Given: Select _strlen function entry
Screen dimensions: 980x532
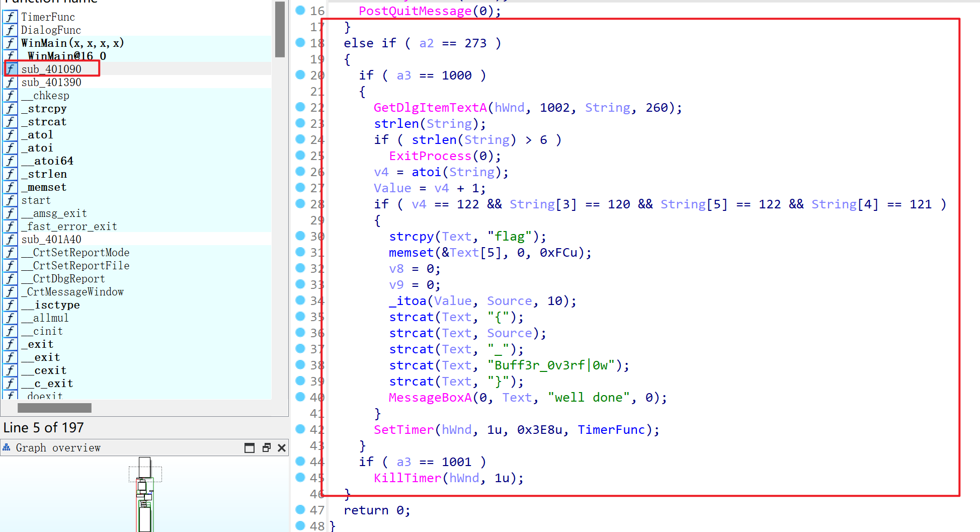Looking at the screenshot, I should [x=44, y=174].
